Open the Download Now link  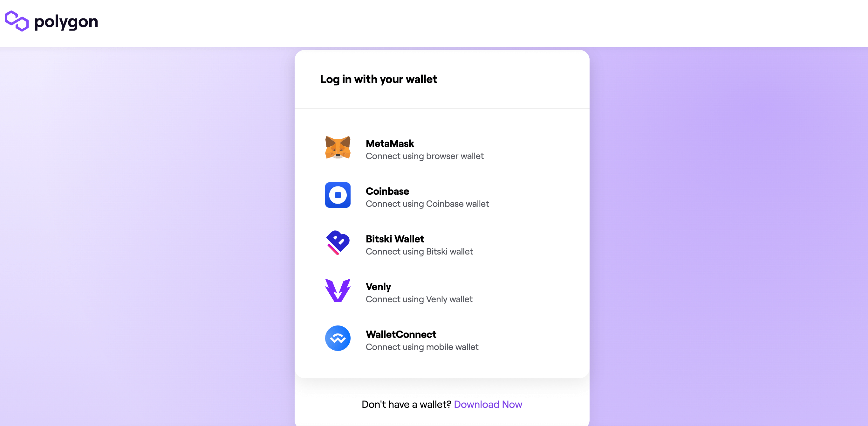pos(488,404)
